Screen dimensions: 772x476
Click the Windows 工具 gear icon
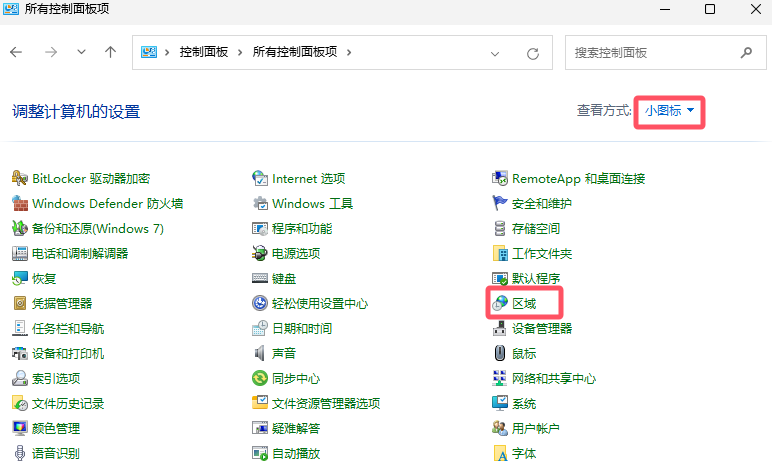tap(259, 203)
